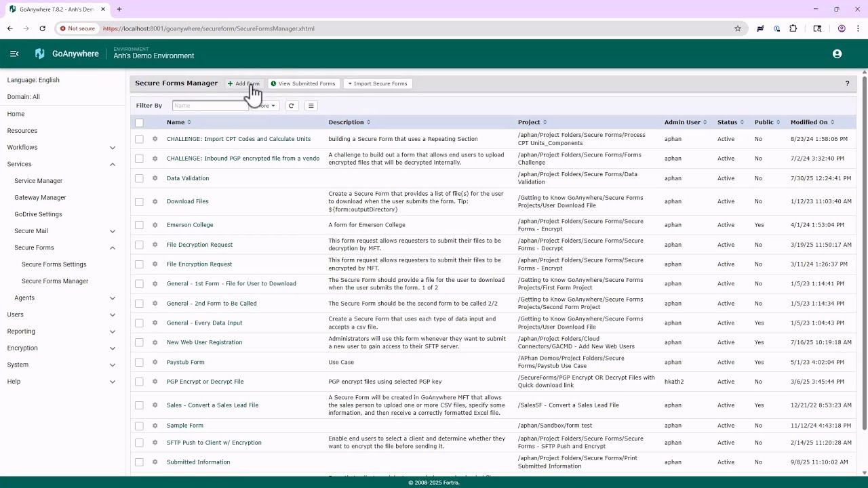Open gear menu for File Encryption Request
The width and height of the screenshot is (868, 488).
(155, 264)
